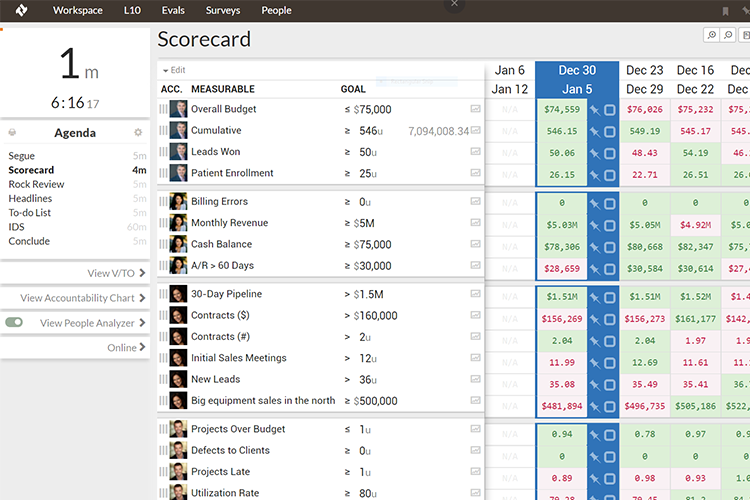This screenshot has width=750, height=500.
Task: Click the $76,026 cell under Dec 23
Action: tap(645, 110)
